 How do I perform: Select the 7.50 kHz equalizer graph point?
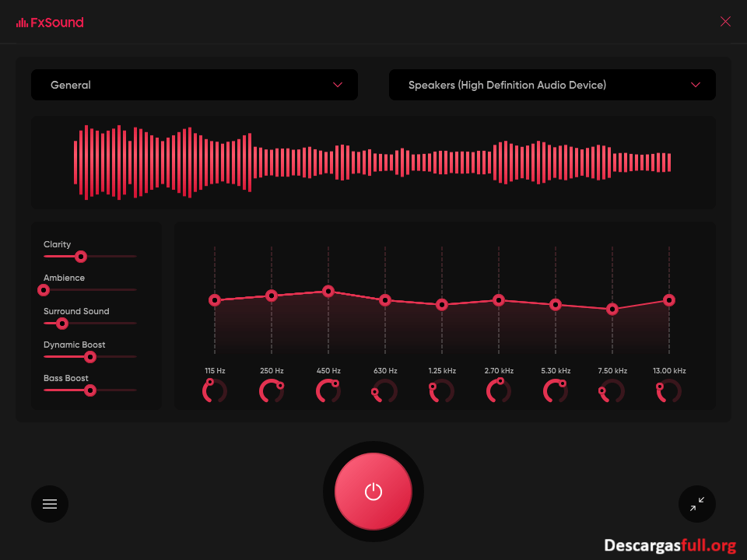(612, 309)
